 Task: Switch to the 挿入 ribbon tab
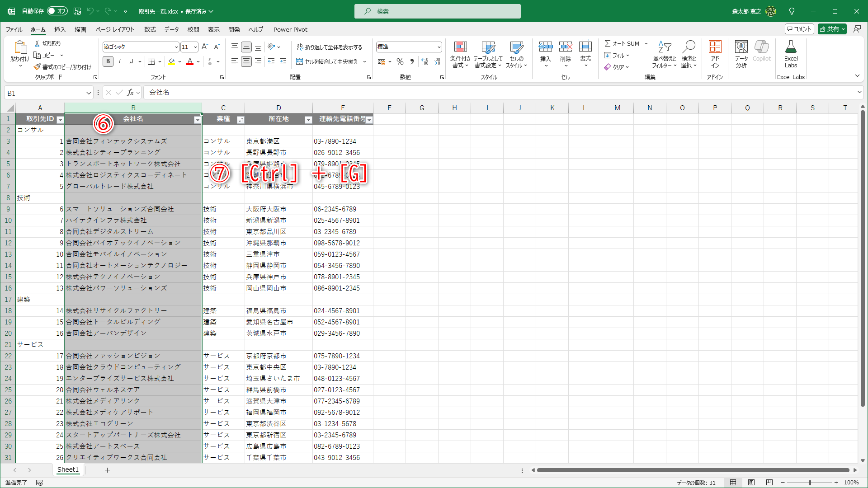59,29
